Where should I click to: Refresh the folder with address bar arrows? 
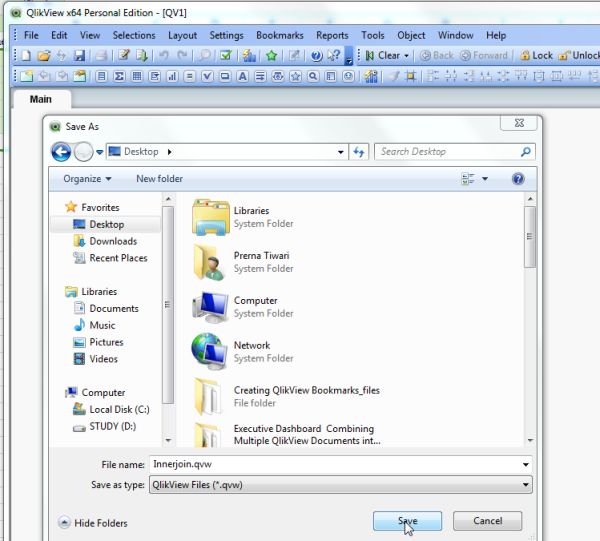[359, 152]
